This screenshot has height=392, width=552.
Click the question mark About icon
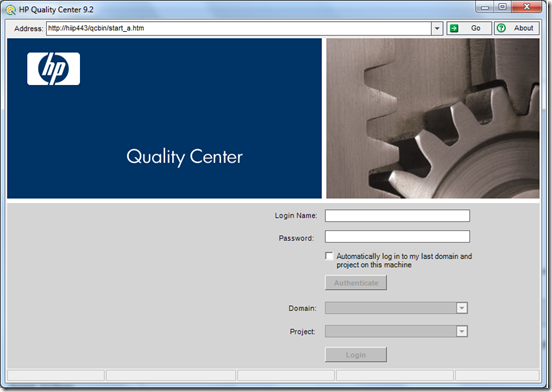[501, 28]
